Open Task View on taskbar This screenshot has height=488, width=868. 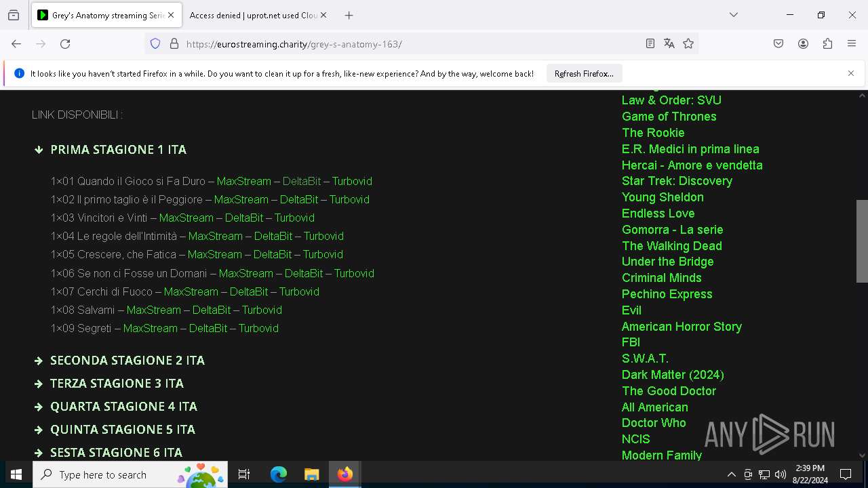tap(244, 474)
